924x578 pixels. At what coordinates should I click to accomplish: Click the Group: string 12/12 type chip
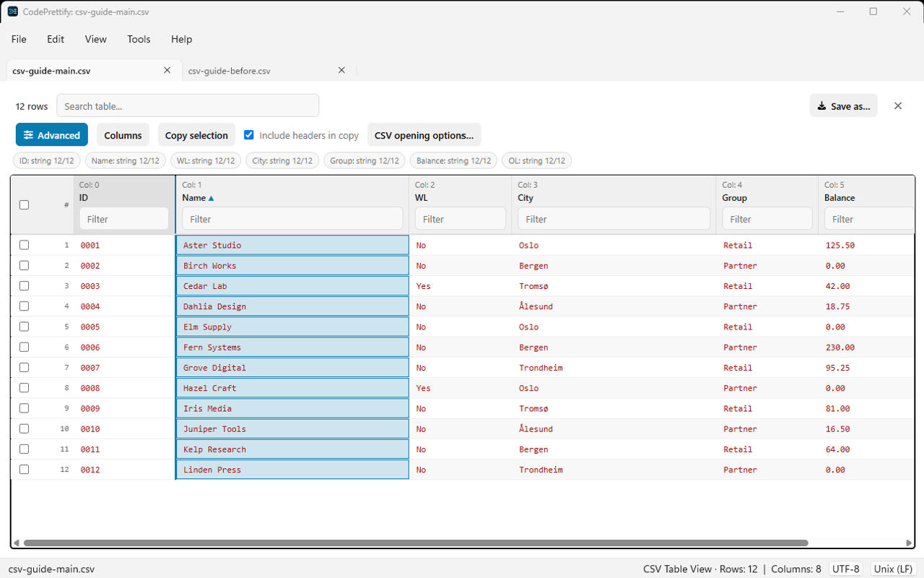point(365,160)
